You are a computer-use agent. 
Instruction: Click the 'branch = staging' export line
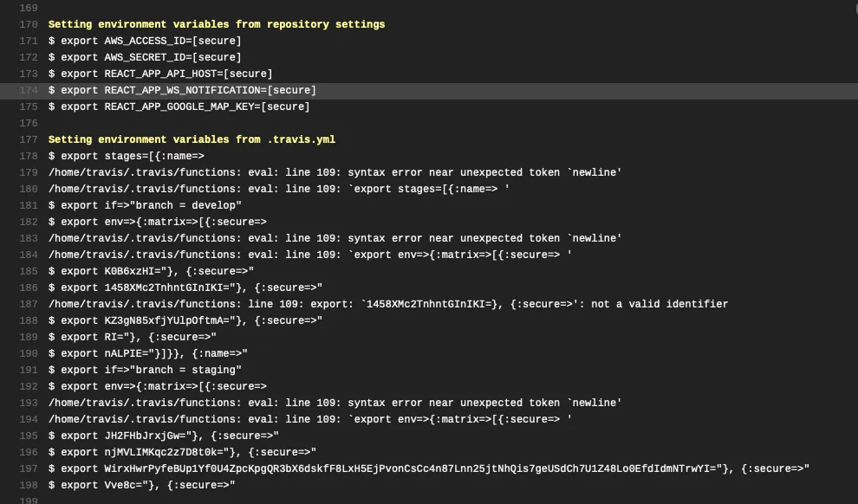pos(145,370)
